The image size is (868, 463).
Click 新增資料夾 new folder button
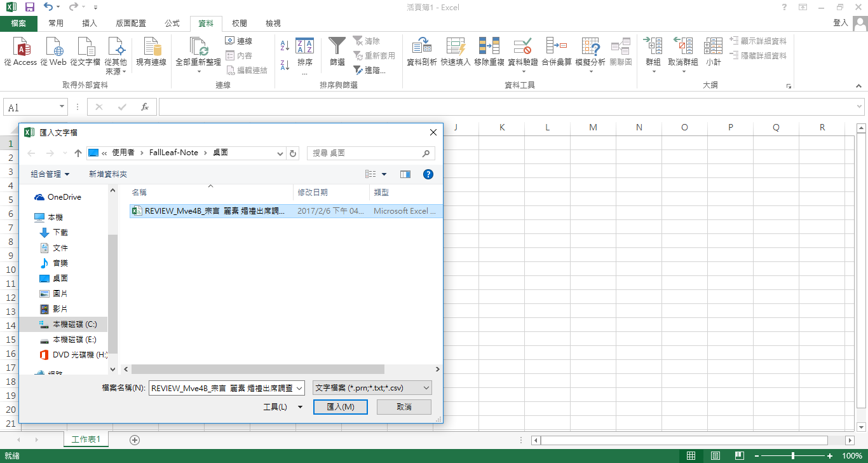tap(108, 174)
